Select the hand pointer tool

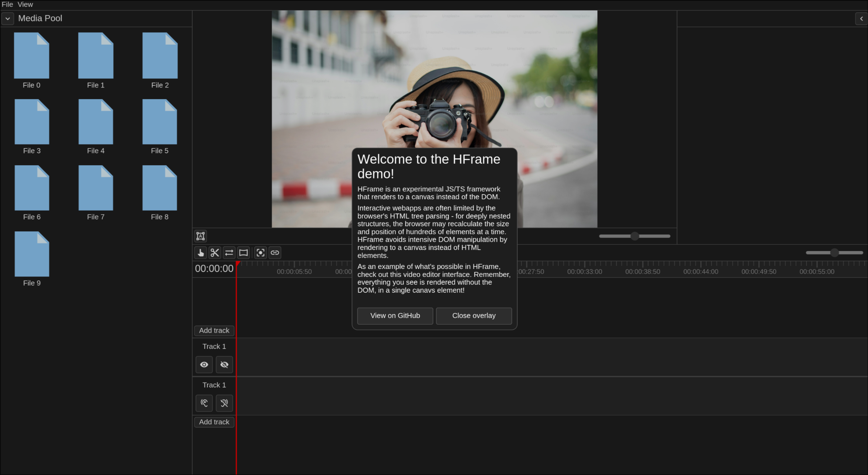[201, 253]
